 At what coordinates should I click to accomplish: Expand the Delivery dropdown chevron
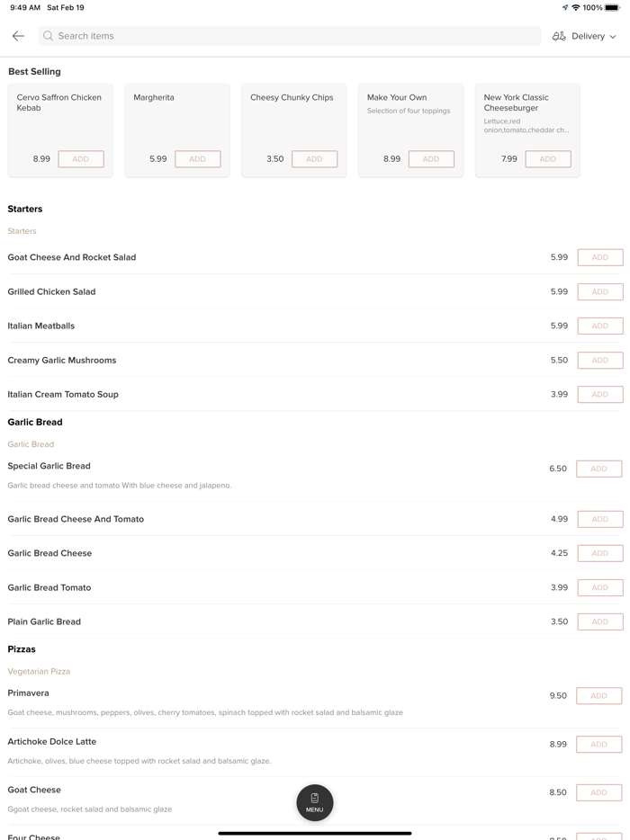click(614, 37)
